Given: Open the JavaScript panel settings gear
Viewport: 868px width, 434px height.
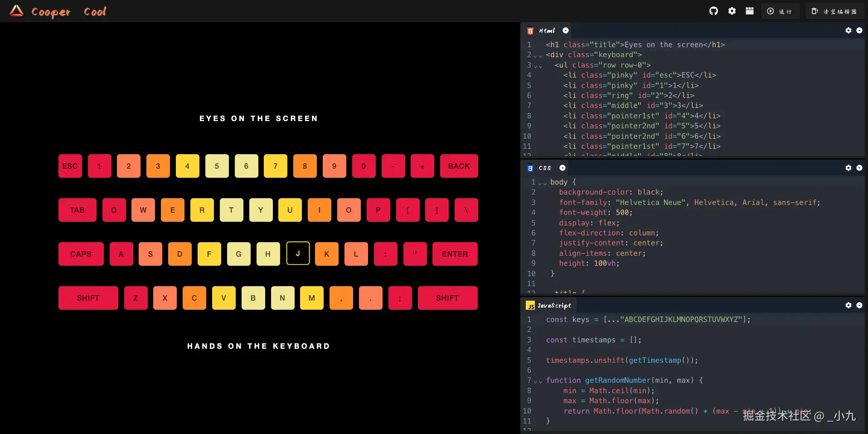Looking at the screenshot, I should [x=849, y=305].
